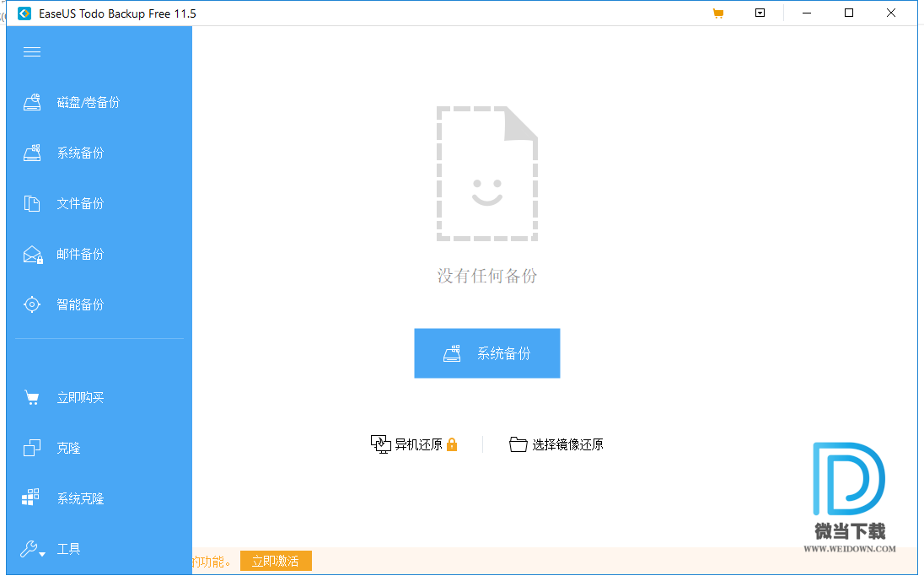
Task: Open 工具 label in the sidebar
Action: (x=68, y=549)
